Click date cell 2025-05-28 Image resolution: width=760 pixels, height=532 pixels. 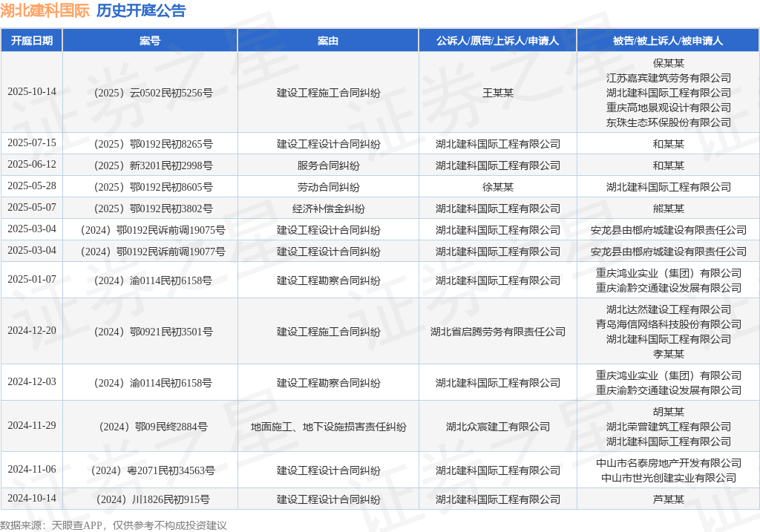coord(31,185)
